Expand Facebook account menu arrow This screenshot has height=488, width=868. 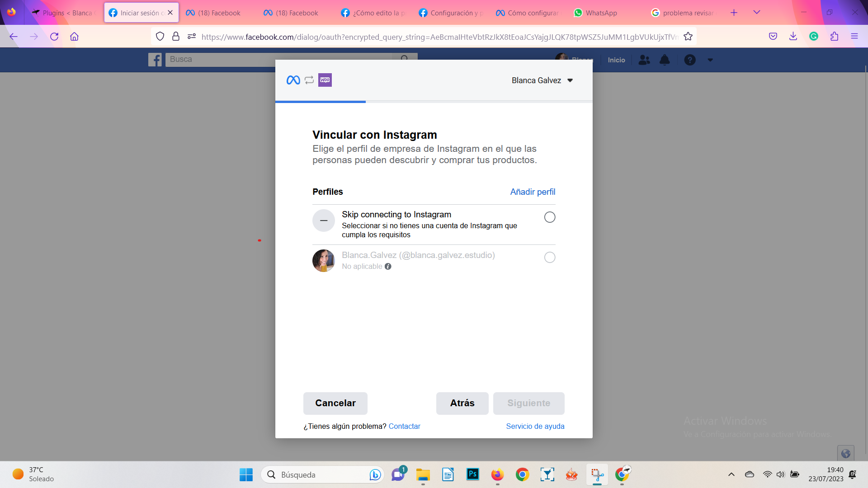click(710, 60)
